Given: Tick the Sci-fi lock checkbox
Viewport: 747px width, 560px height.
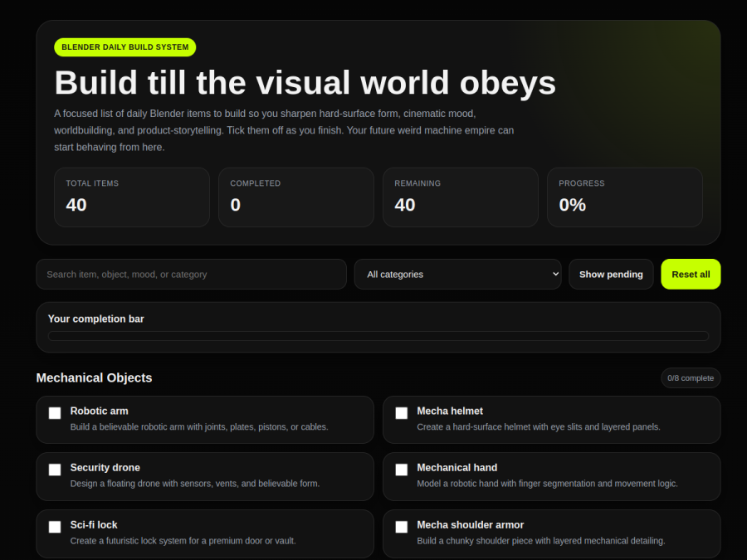Looking at the screenshot, I should click(55, 527).
